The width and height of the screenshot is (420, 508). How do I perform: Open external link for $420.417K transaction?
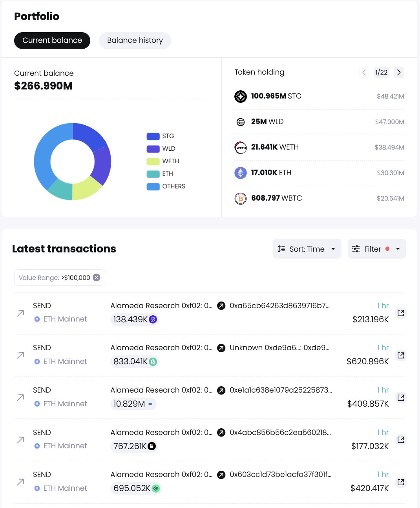[400, 482]
